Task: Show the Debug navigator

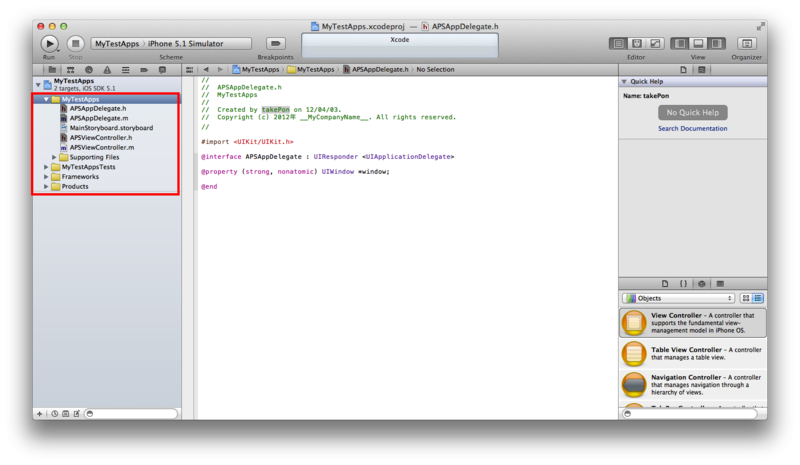Action: 126,70
